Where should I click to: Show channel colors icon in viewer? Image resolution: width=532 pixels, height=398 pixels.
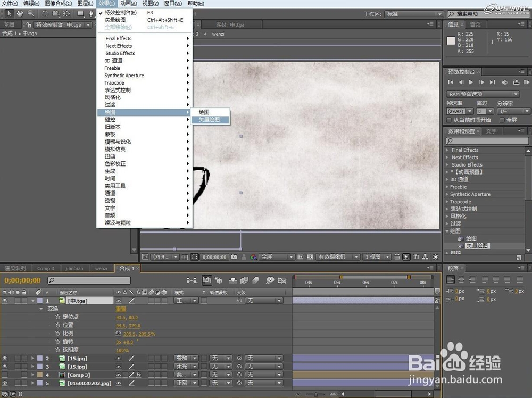click(x=253, y=257)
